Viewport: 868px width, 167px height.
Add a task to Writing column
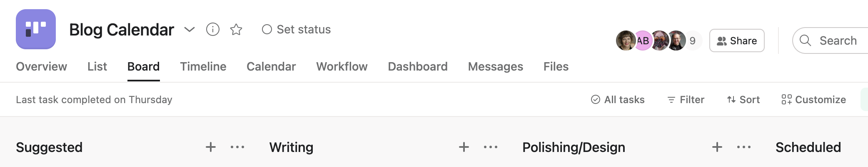pos(464,147)
